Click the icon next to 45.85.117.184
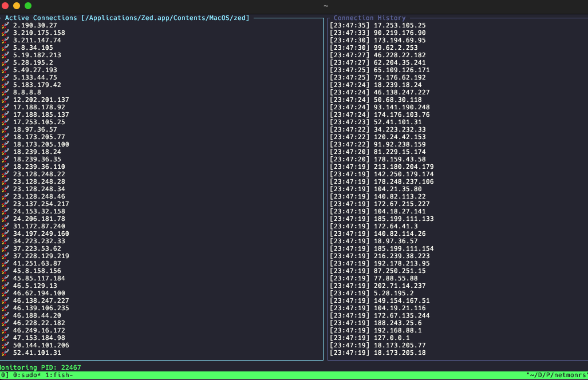This screenshot has width=588, height=380. [x=6, y=278]
